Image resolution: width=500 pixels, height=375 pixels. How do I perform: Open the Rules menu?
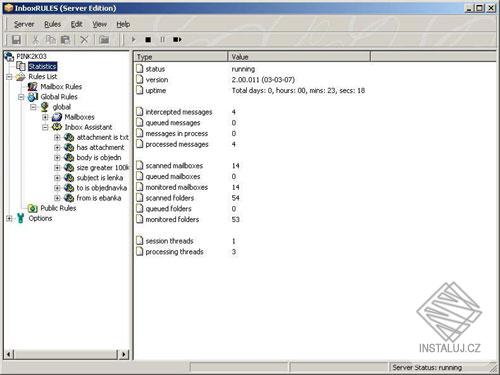click(53, 24)
